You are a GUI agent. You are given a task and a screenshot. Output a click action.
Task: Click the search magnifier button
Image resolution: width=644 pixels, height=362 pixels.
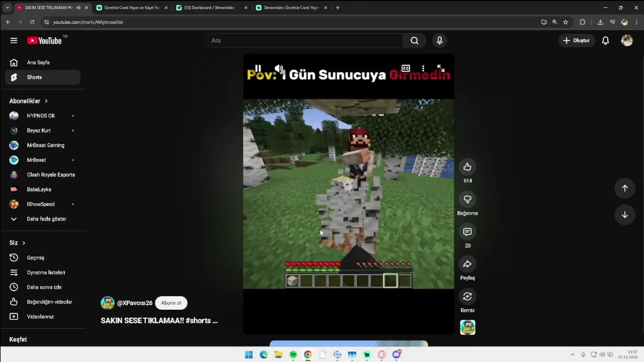click(x=415, y=41)
